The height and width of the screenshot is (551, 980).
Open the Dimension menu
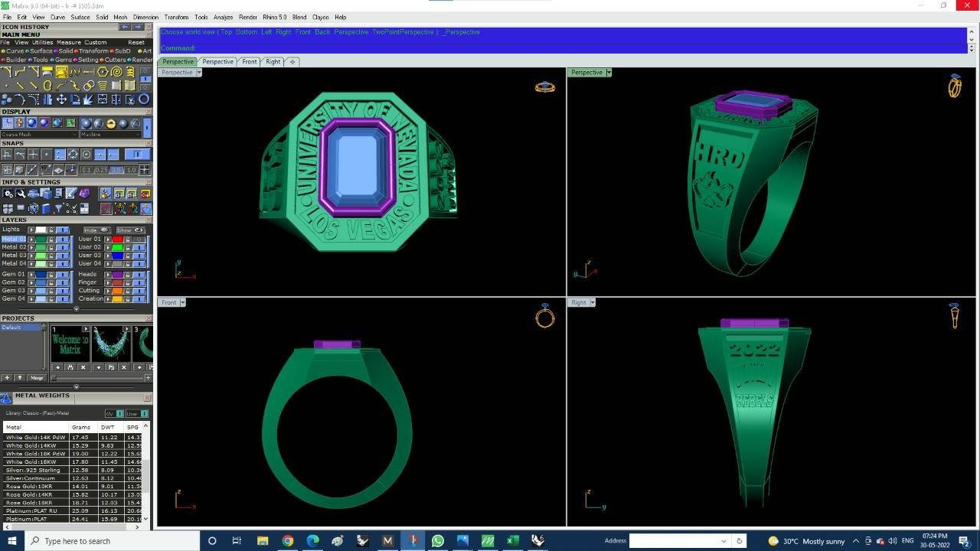[x=145, y=17]
